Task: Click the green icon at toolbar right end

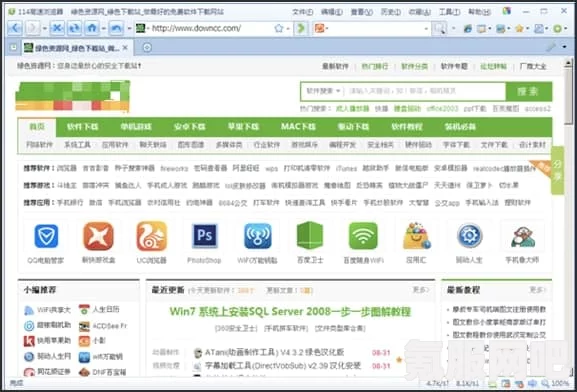Action: 557,28
